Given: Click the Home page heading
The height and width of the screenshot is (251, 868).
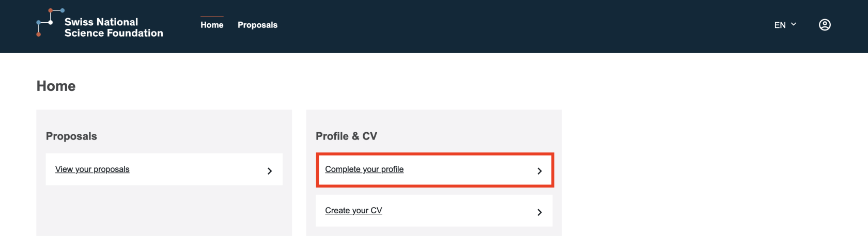Looking at the screenshot, I should 56,86.
